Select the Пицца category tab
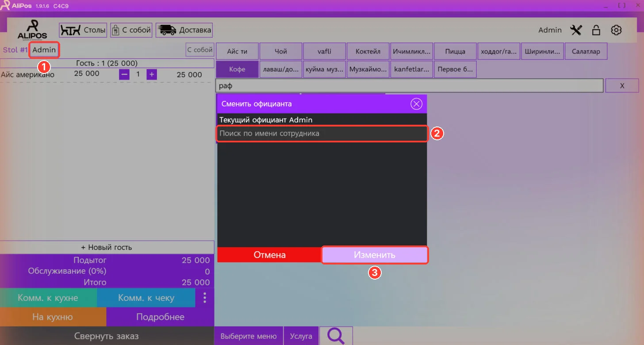This screenshot has height=345, width=644. 456,51
